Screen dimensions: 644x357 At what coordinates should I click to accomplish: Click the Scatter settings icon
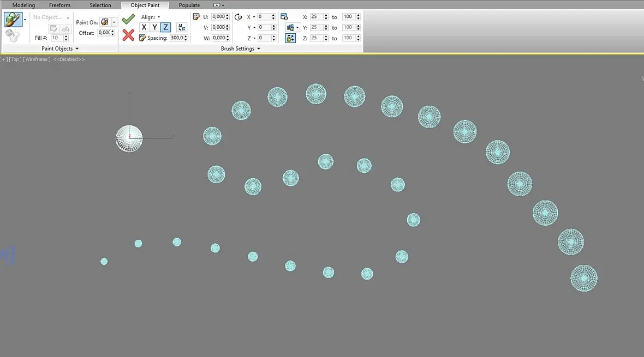(x=196, y=17)
